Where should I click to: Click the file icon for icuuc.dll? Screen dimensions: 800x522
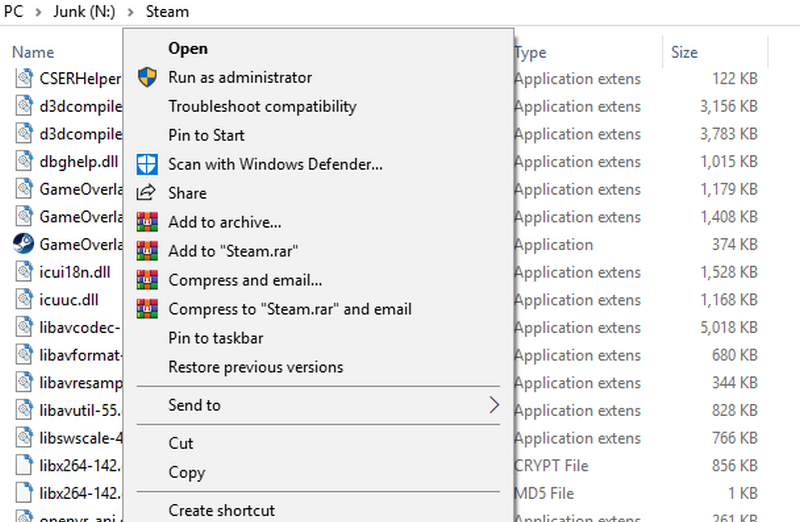[23, 300]
